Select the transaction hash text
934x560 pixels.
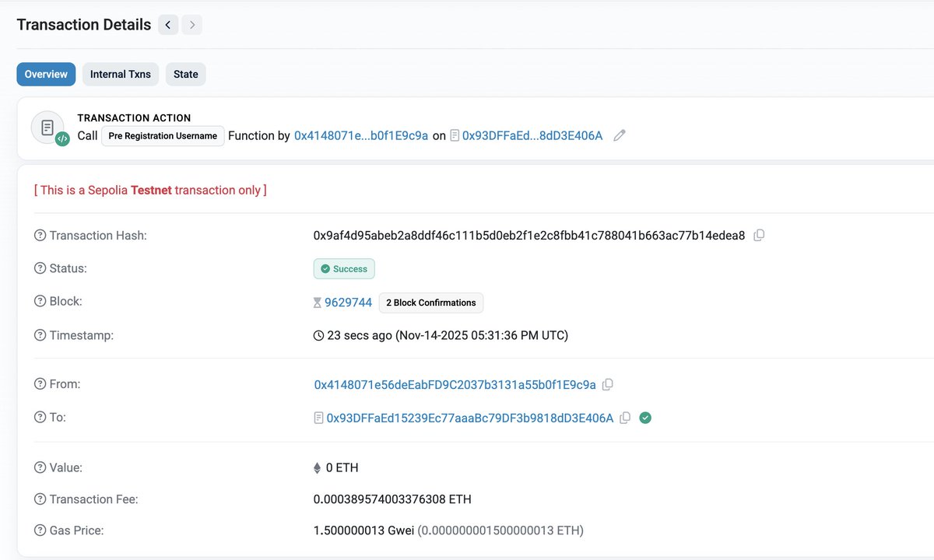pos(529,236)
